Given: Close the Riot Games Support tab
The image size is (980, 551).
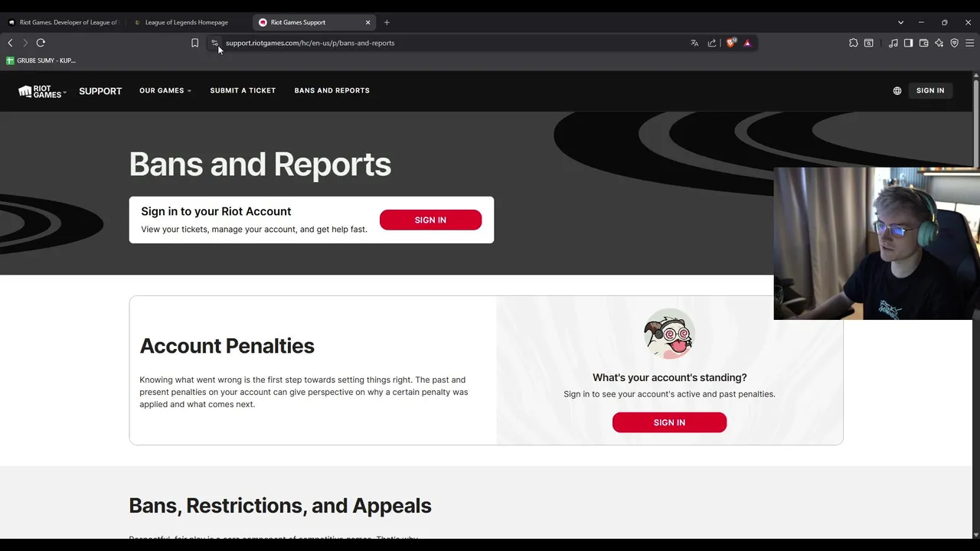Looking at the screenshot, I should point(367,22).
